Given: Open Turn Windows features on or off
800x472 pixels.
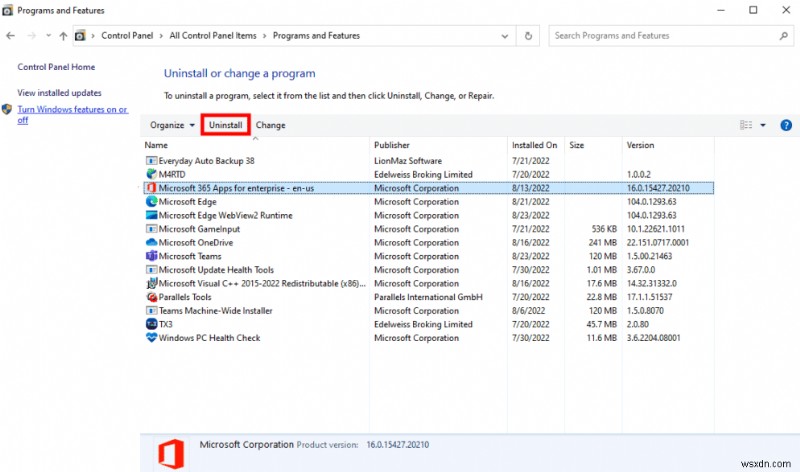Looking at the screenshot, I should [x=72, y=114].
